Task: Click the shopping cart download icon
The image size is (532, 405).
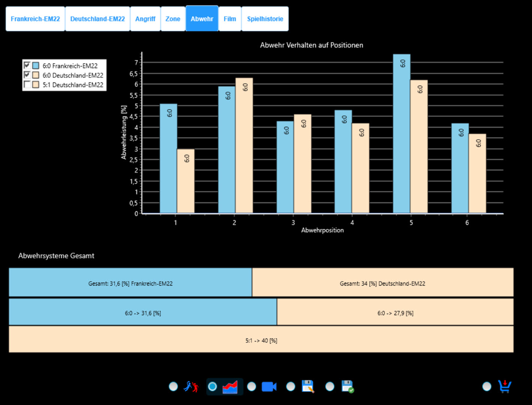Action: [505, 387]
